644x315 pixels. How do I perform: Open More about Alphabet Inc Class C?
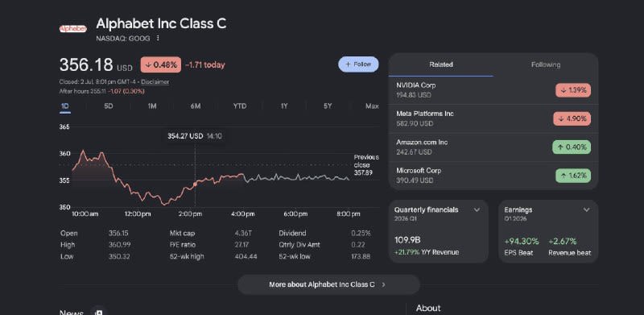tap(328, 284)
